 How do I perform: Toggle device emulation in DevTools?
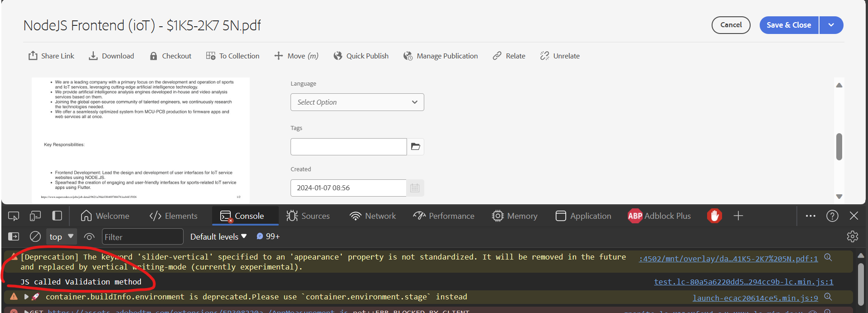pyautogui.click(x=35, y=216)
